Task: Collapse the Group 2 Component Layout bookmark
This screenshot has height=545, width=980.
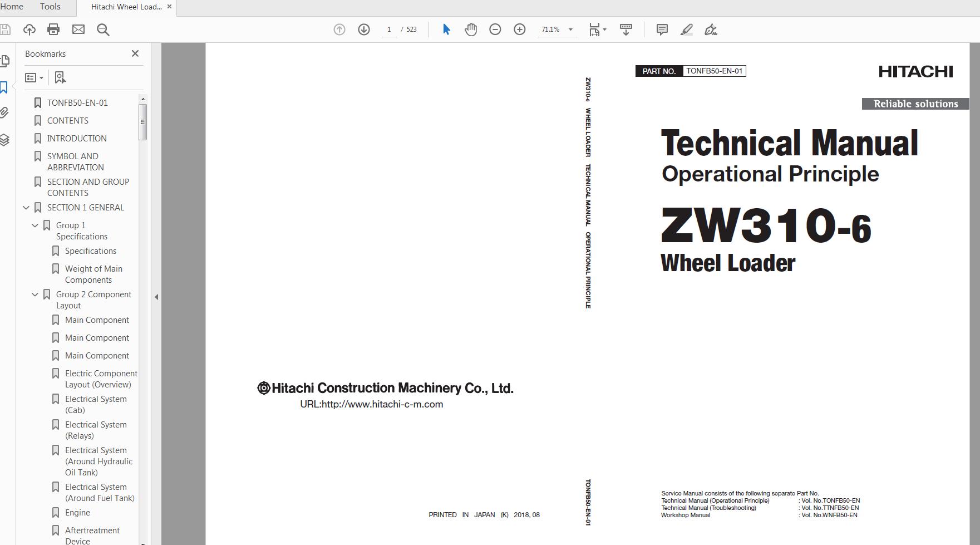Action: [35, 294]
